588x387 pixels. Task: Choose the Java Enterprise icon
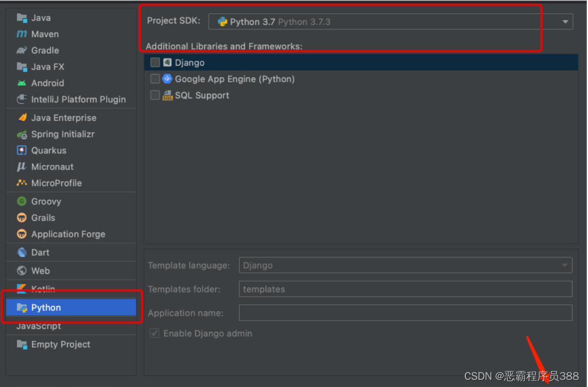tap(22, 118)
